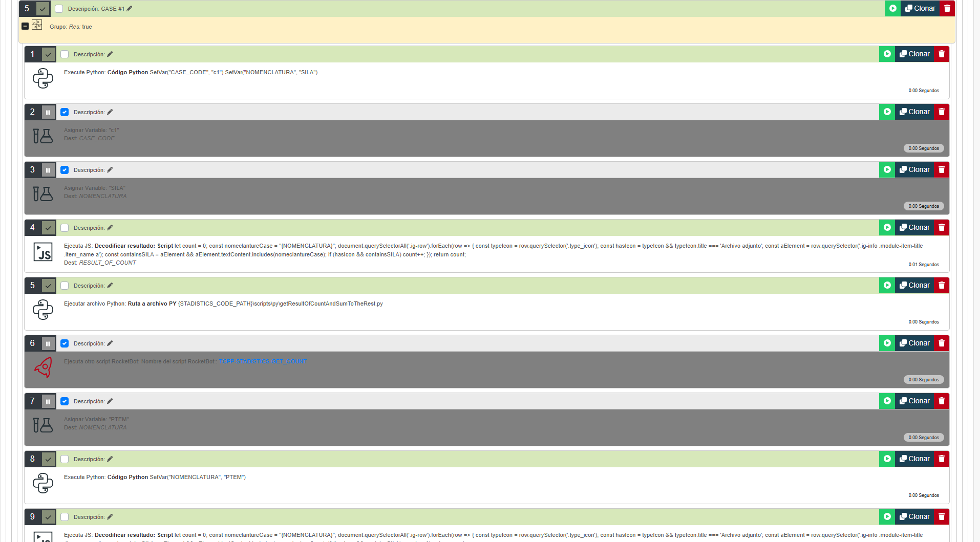Screen dimensions: 980x542
Task: Check the checkbox on step 4
Action: coord(65,228)
